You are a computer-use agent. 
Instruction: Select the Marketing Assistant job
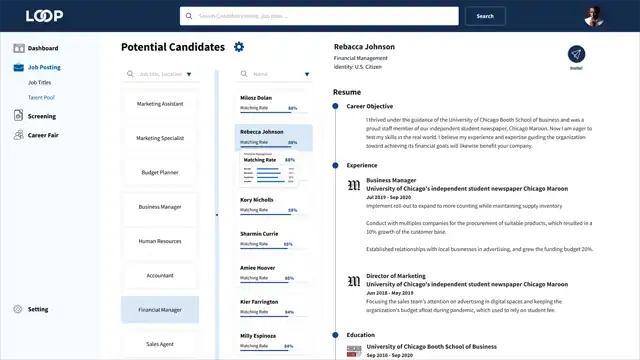160,104
